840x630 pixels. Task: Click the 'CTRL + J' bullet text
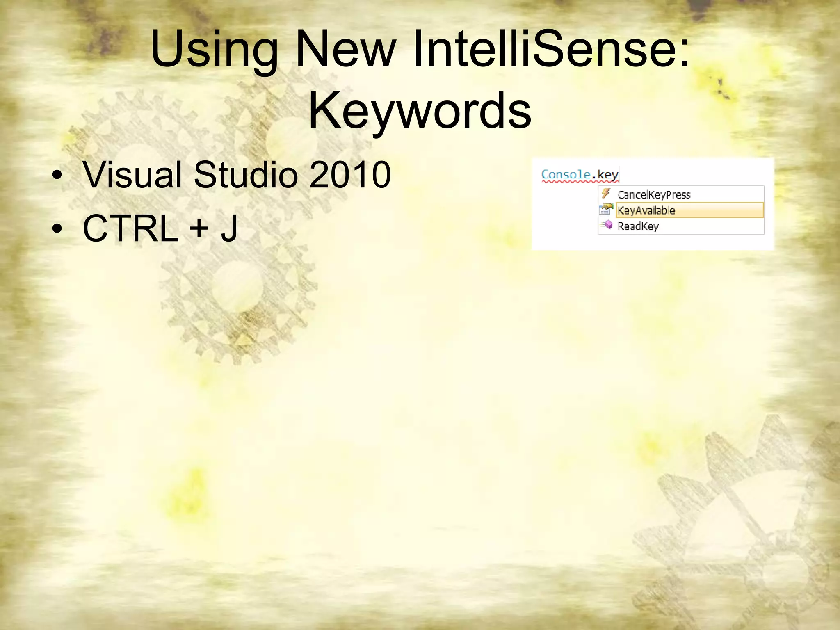160,228
